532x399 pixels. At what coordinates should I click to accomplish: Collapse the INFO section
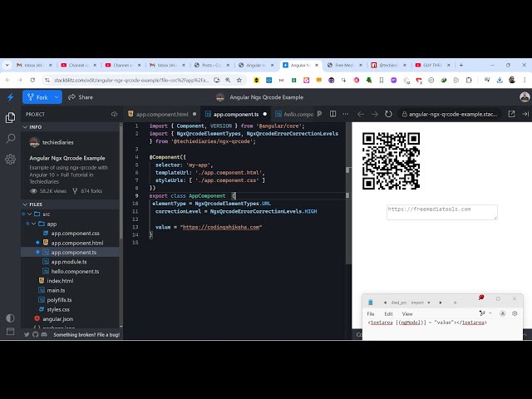coord(25,127)
